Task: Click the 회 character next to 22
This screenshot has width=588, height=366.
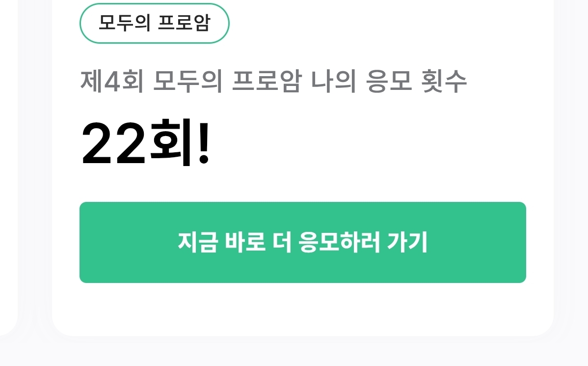Action: click(x=171, y=142)
